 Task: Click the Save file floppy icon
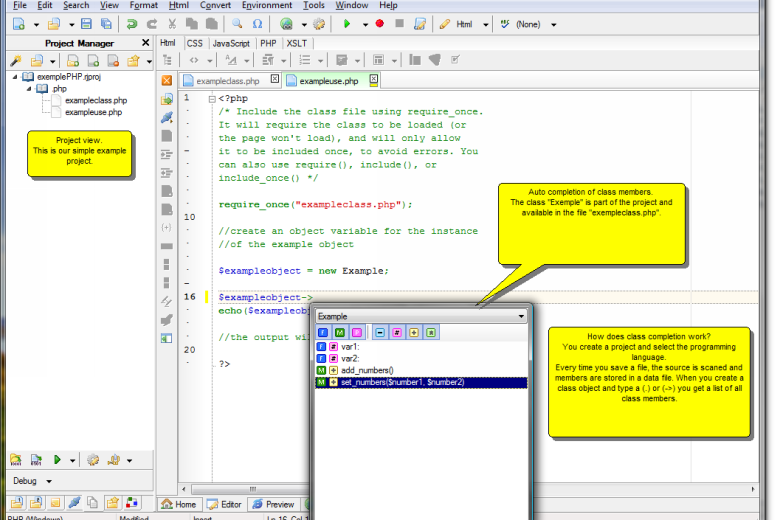[86, 24]
